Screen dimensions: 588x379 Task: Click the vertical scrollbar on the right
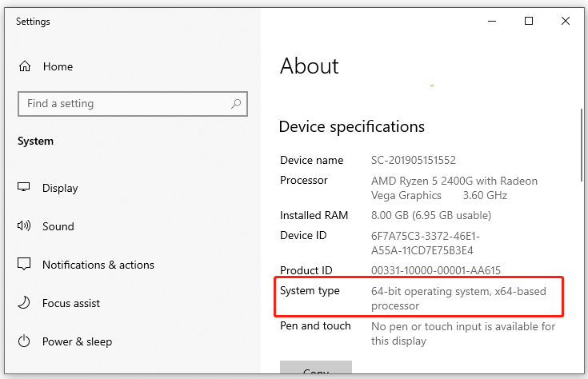point(582,144)
